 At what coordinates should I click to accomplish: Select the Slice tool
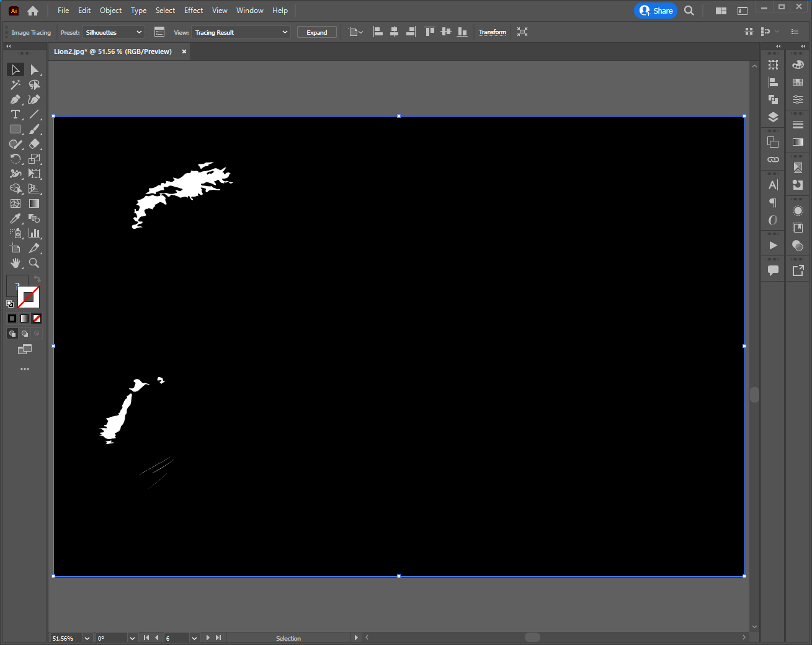tap(35, 248)
